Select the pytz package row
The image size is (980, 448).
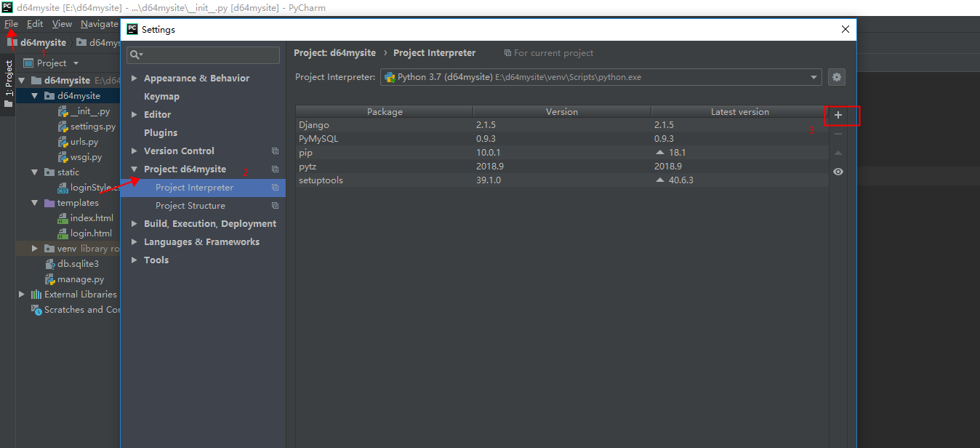(x=562, y=166)
